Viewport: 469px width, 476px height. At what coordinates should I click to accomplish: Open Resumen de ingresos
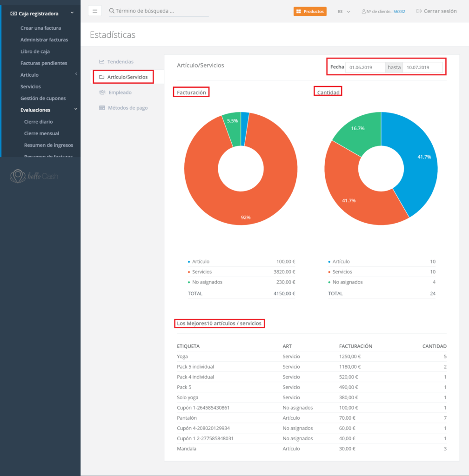48,145
